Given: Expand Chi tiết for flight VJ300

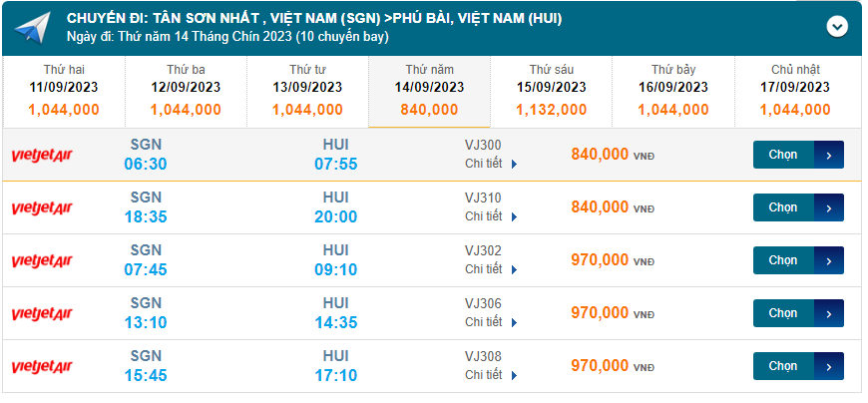Looking at the screenshot, I should click(491, 164).
